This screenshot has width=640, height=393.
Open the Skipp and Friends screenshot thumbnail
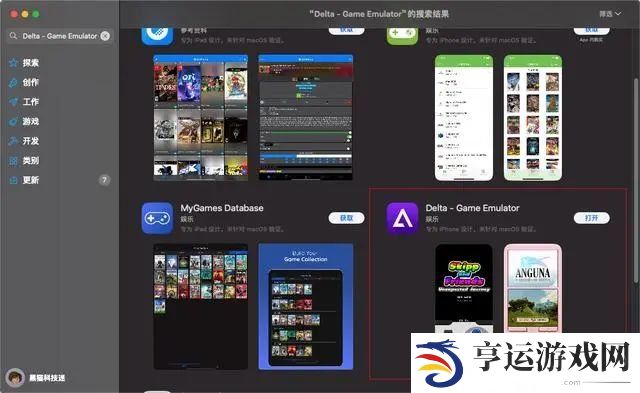point(464,289)
